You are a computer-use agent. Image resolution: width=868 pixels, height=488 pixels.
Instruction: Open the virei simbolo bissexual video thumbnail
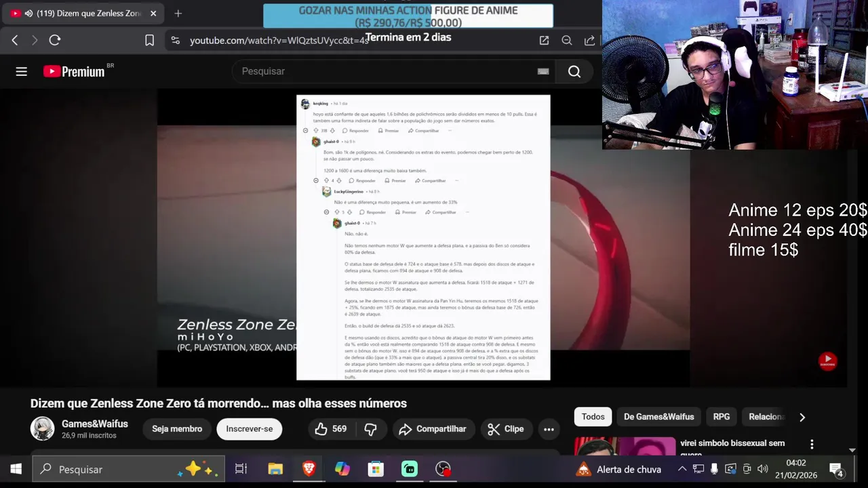(625, 447)
